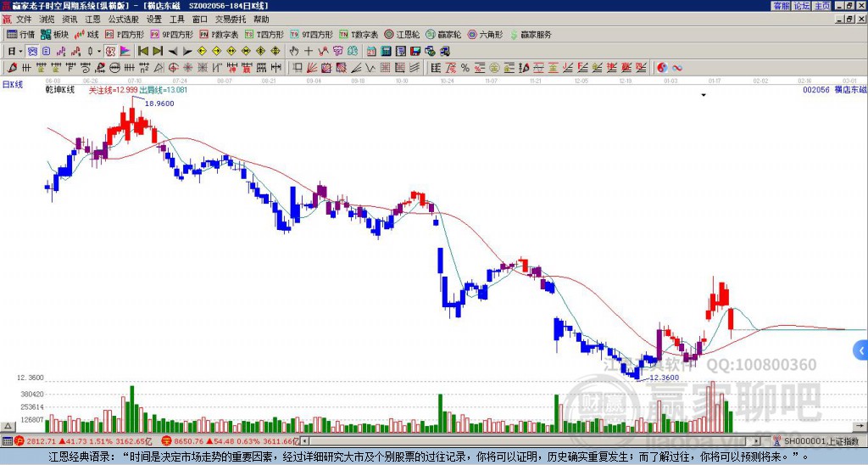The width and height of the screenshot is (868, 465).
Task: Expand the 日 period dropdown
Action: (20, 52)
